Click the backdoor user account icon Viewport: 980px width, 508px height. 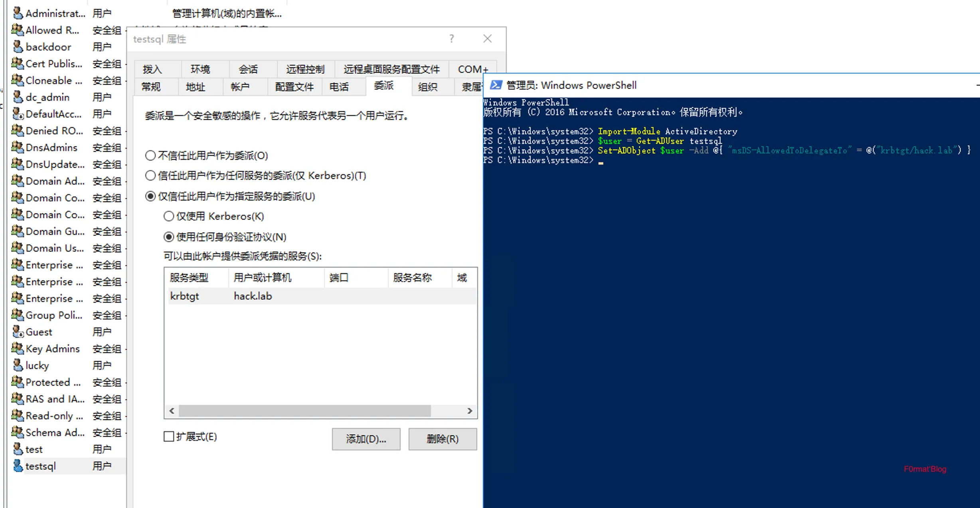click(x=18, y=47)
